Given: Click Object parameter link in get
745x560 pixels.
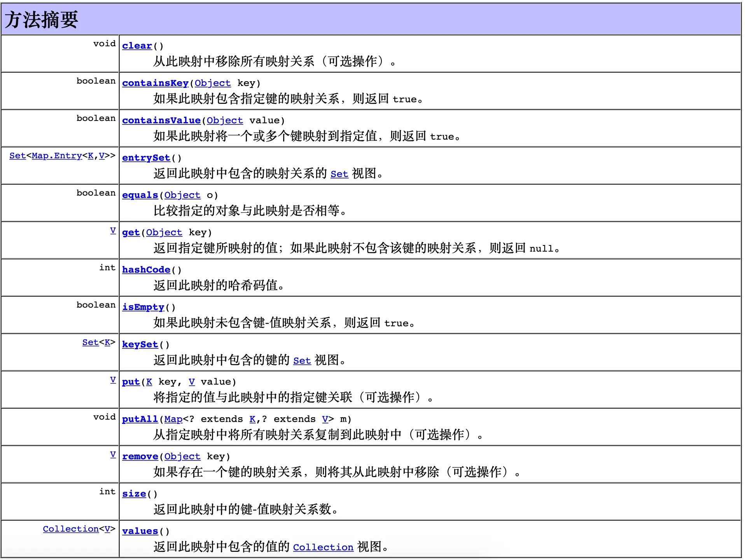Looking at the screenshot, I should tap(164, 233).
